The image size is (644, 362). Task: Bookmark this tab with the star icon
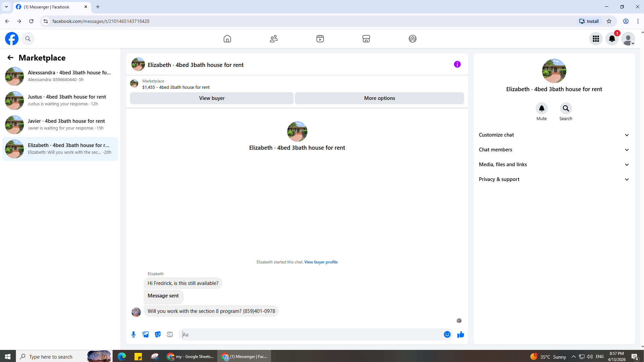click(x=609, y=21)
